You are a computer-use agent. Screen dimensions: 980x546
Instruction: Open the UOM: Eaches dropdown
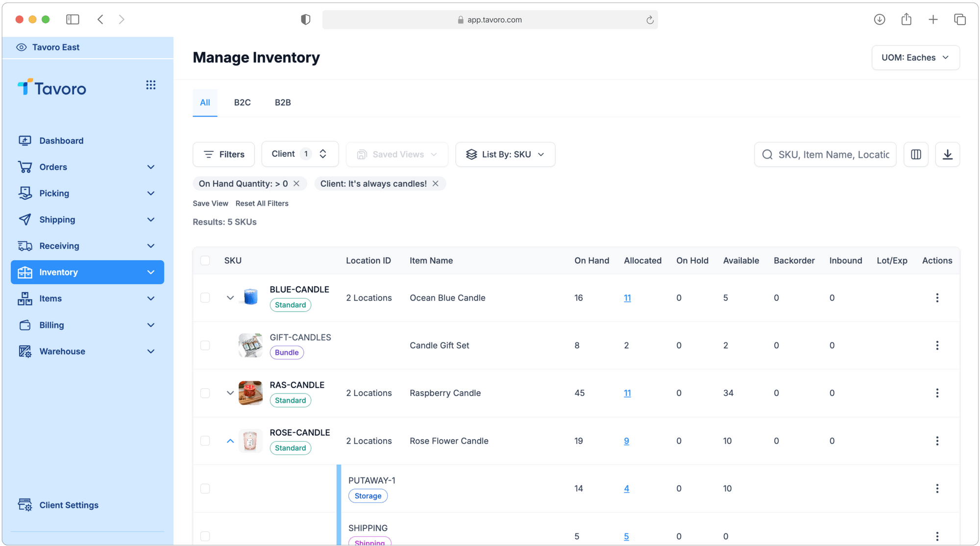coord(915,57)
